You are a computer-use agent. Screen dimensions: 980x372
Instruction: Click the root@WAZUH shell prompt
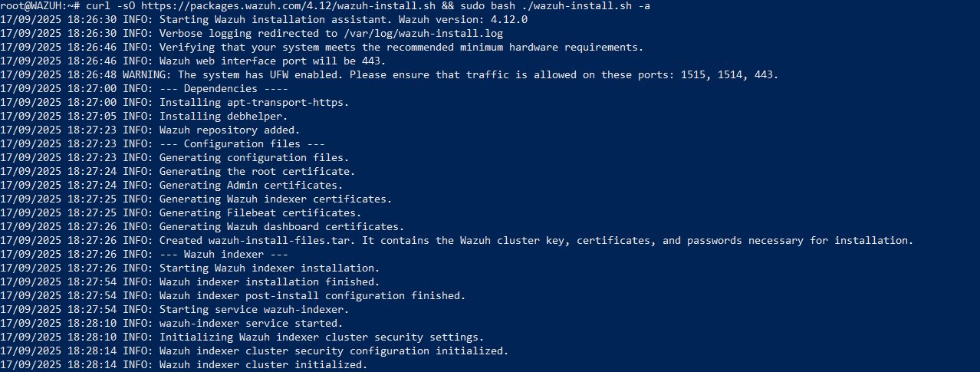tap(35, 6)
